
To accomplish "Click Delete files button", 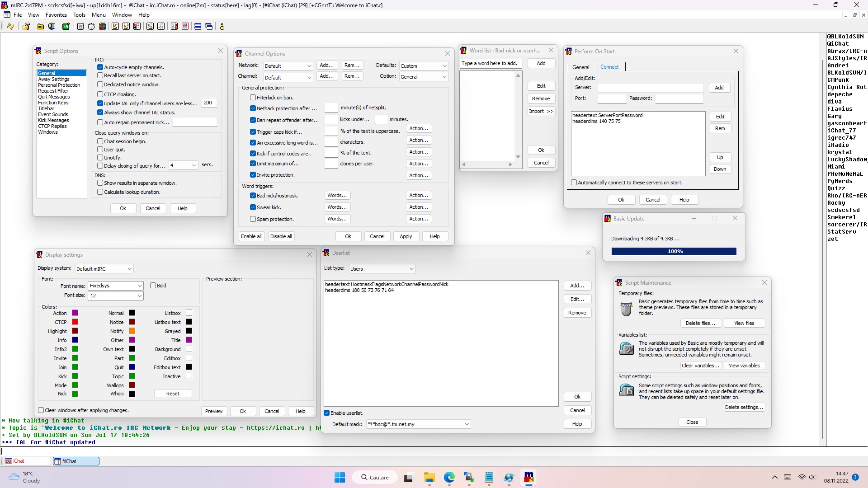I will click(700, 323).
